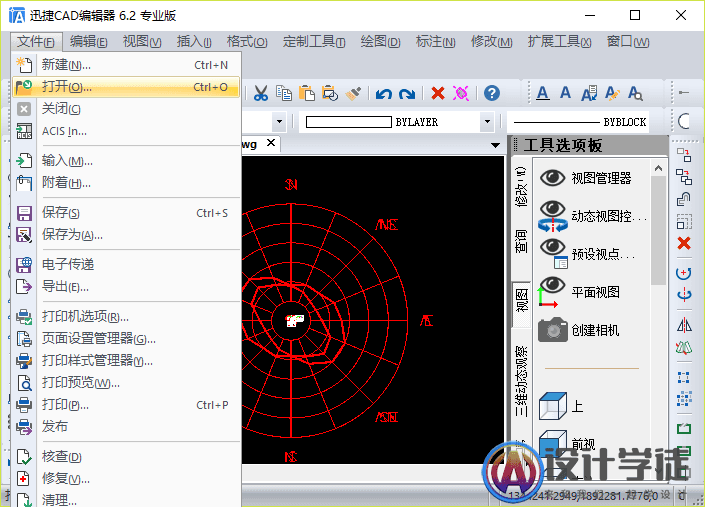Close the drawing document tab

pyautogui.click(x=271, y=143)
